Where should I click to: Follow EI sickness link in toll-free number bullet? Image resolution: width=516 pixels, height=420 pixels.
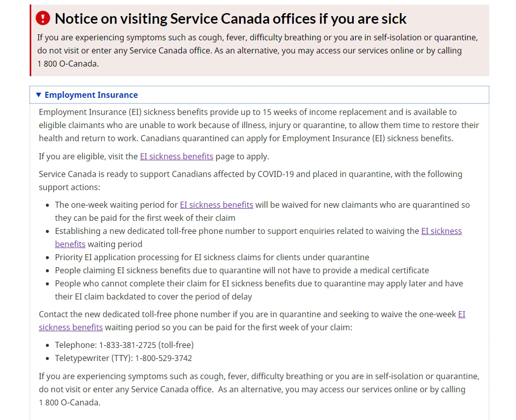[441, 231]
